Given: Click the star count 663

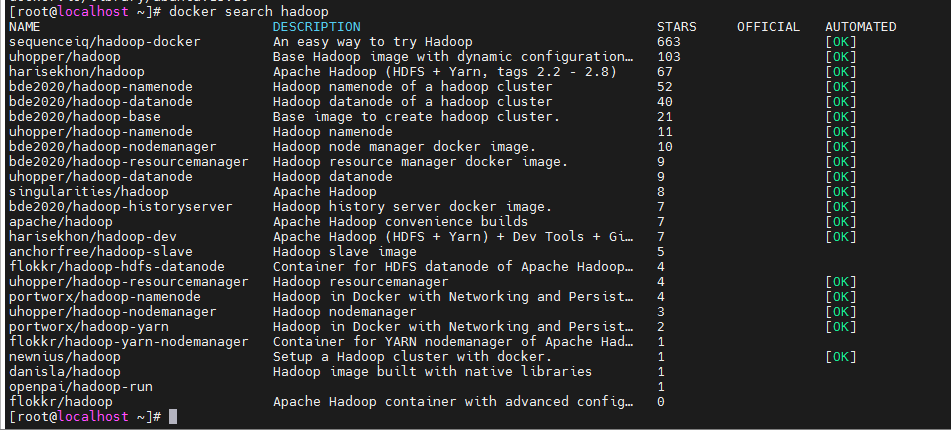Looking at the screenshot, I should pos(669,42).
